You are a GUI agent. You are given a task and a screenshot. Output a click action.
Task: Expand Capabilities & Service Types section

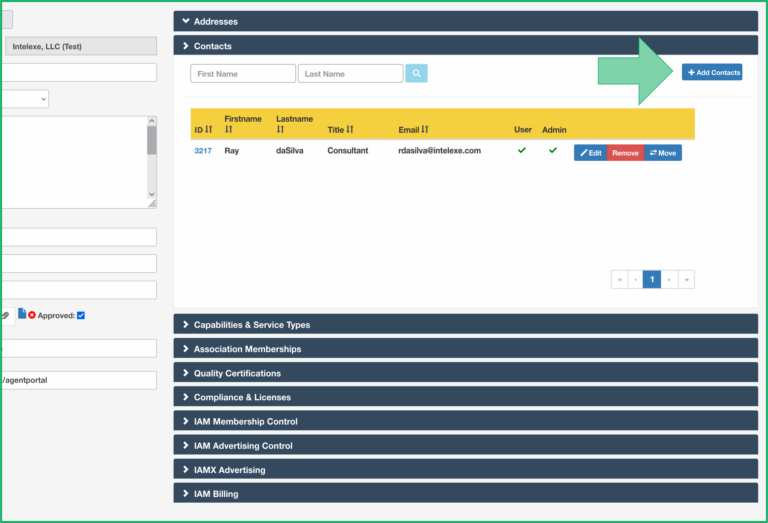465,325
